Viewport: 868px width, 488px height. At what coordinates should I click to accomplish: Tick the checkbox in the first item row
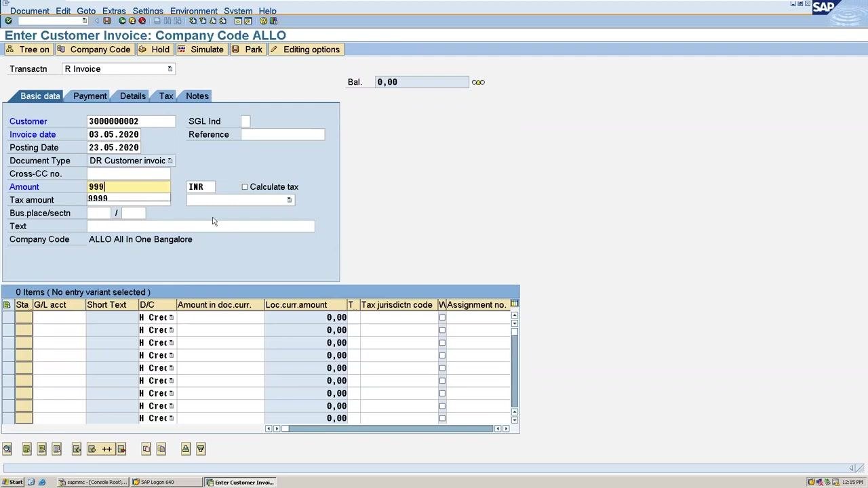point(442,317)
